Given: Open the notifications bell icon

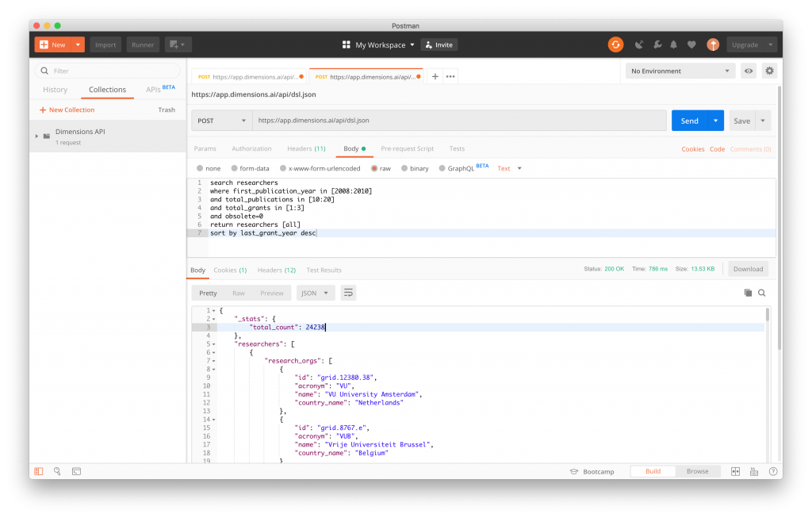Looking at the screenshot, I should tap(674, 45).
